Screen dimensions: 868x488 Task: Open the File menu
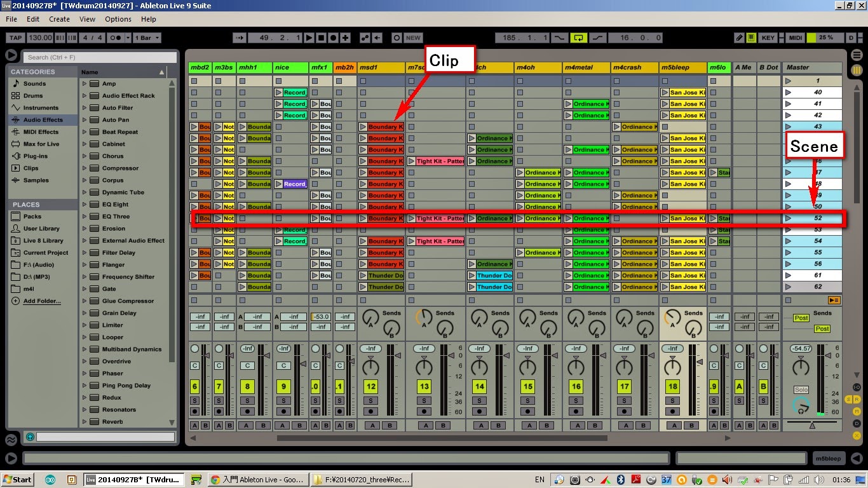11,19
